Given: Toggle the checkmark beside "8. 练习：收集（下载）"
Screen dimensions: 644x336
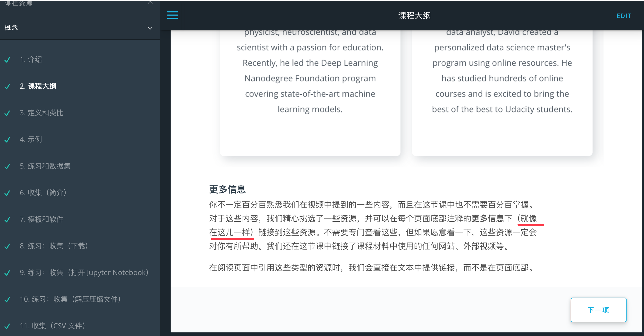Looking at the screenshot, I should click(x=7, y=246).
